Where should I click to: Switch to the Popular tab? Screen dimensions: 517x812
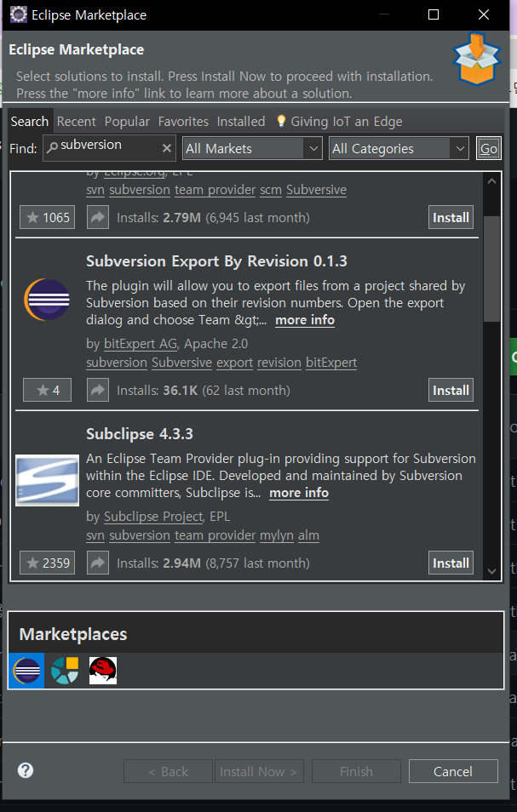[127, 121]
